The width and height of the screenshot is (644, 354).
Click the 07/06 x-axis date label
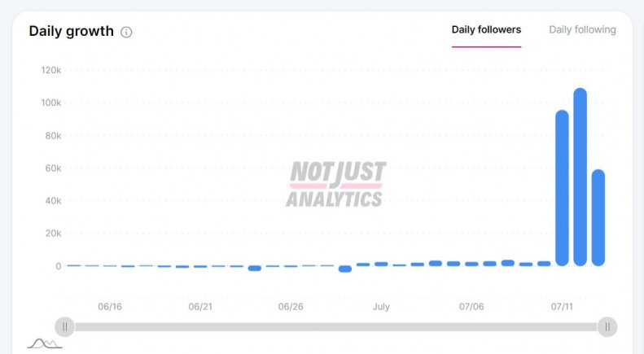471,307
